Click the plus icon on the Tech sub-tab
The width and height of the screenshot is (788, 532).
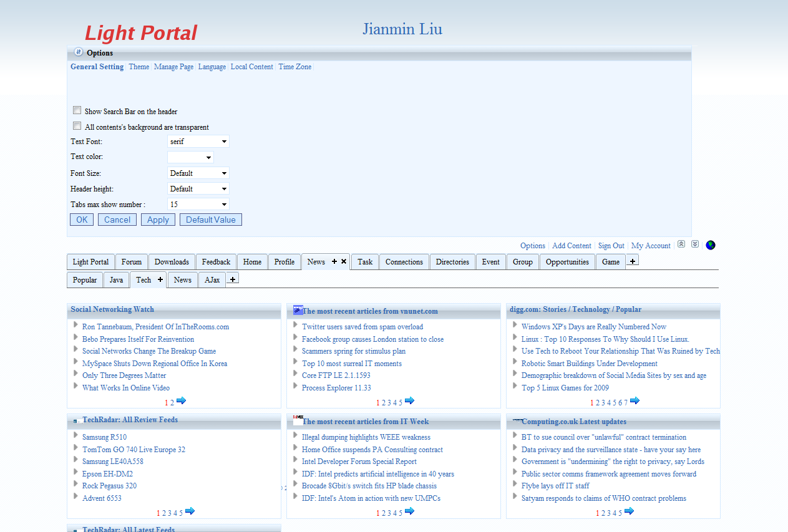(160, 280)
